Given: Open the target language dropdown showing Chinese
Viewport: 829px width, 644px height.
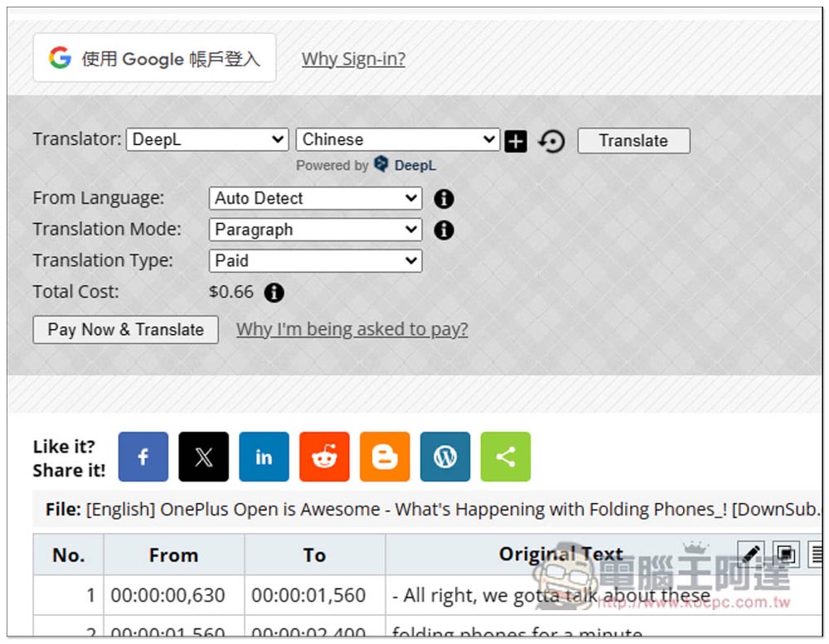Looking at the screenshot, I should point(398,139).
